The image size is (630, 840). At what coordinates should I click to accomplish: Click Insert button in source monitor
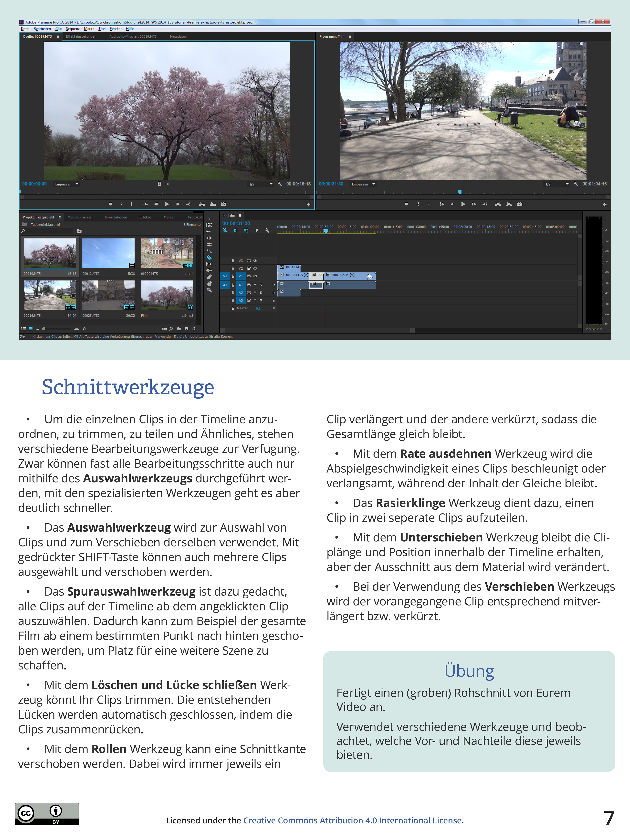click(x=202, y=204)
